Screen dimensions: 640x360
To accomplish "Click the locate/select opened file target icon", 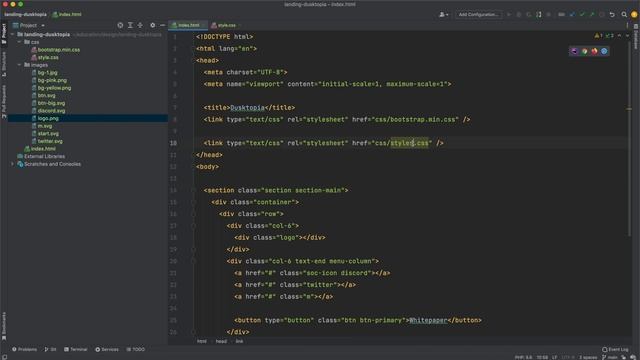I will (120, 25).
